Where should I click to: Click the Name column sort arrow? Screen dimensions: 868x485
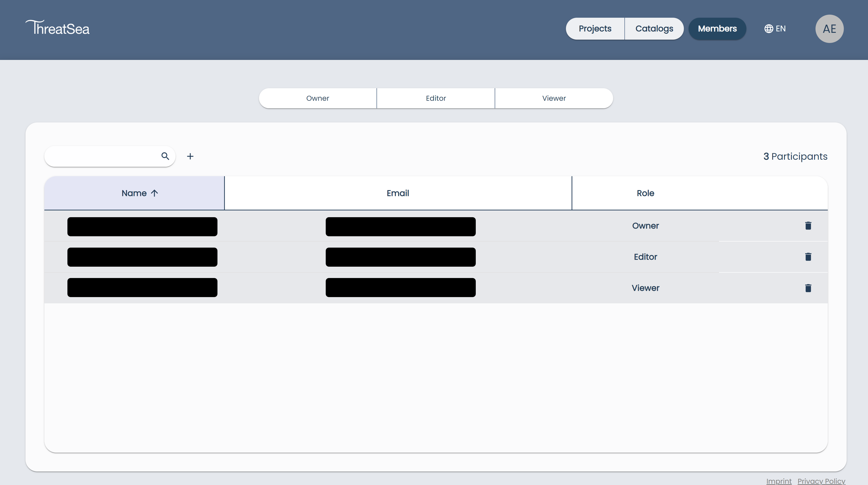coord(155,193)
